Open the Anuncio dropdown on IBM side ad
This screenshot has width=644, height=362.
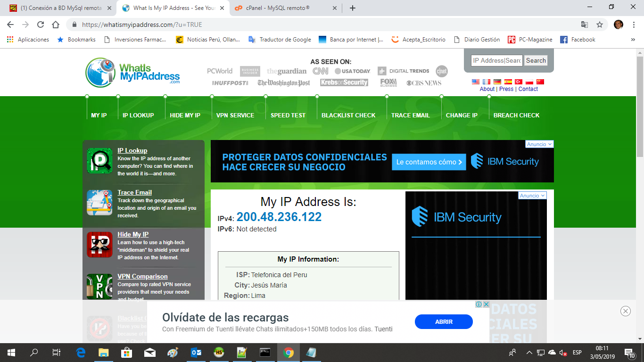tap(532, 196)
